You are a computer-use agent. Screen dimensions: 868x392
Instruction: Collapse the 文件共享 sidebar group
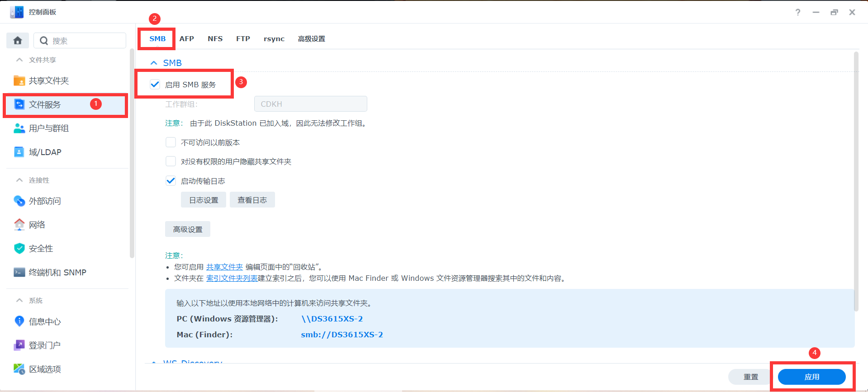[x=19, y=60]
